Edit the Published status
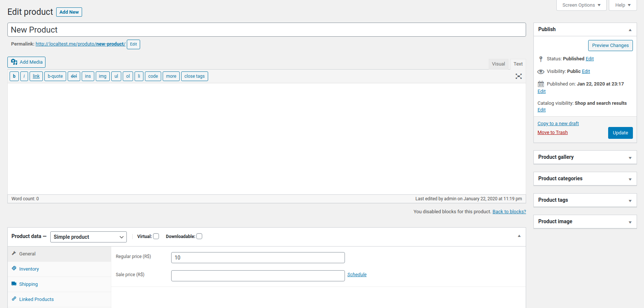The image size is (644, 308). [x=590, y=59]
